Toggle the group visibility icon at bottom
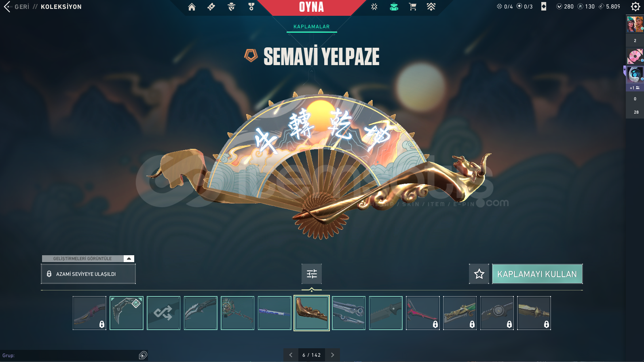 click(x=143, y=355)
